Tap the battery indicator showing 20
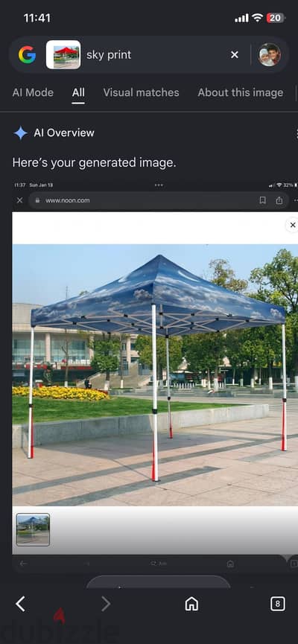 coord(276,18)
